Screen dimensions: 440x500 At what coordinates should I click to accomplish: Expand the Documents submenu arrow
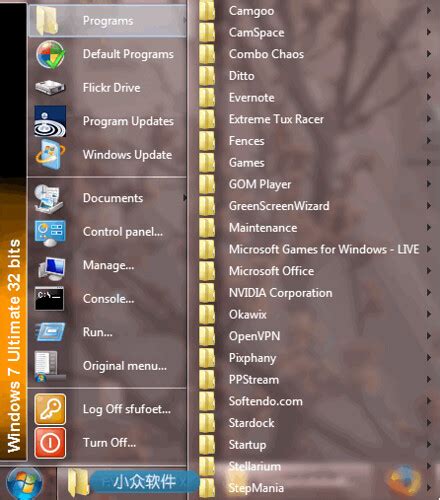pyautogui.click(x=185, y=198)
